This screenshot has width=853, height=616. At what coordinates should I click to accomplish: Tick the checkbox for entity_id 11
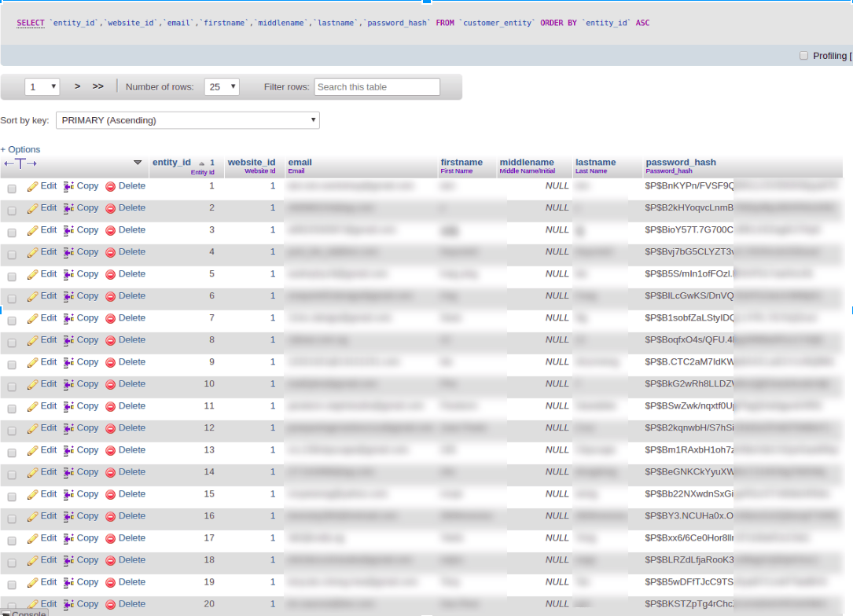coord(12,409)
